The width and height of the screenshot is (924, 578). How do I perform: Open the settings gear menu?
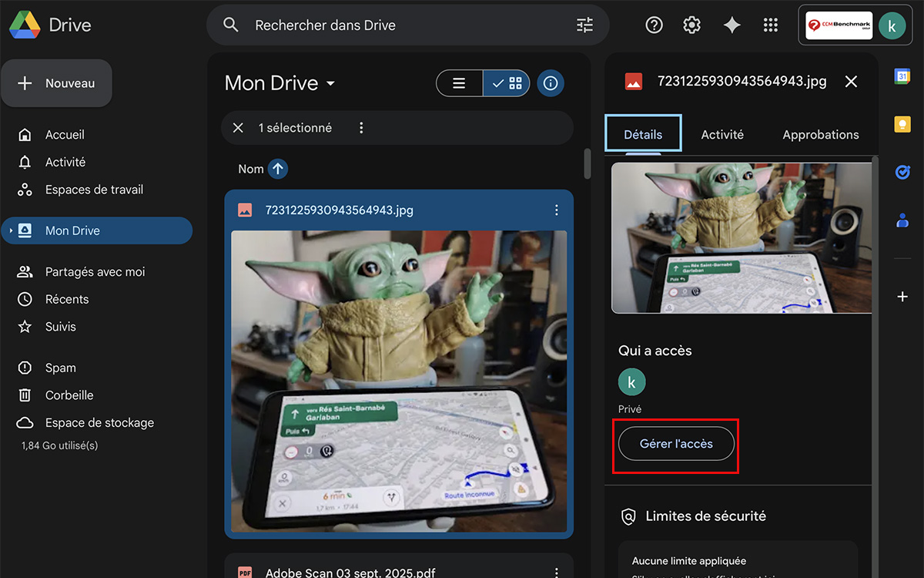691,25
